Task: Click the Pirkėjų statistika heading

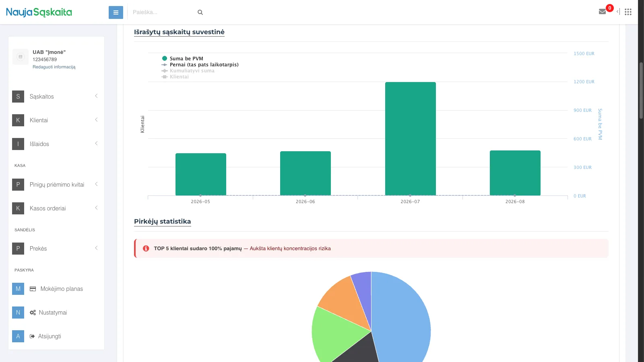Action: point(163,222)
